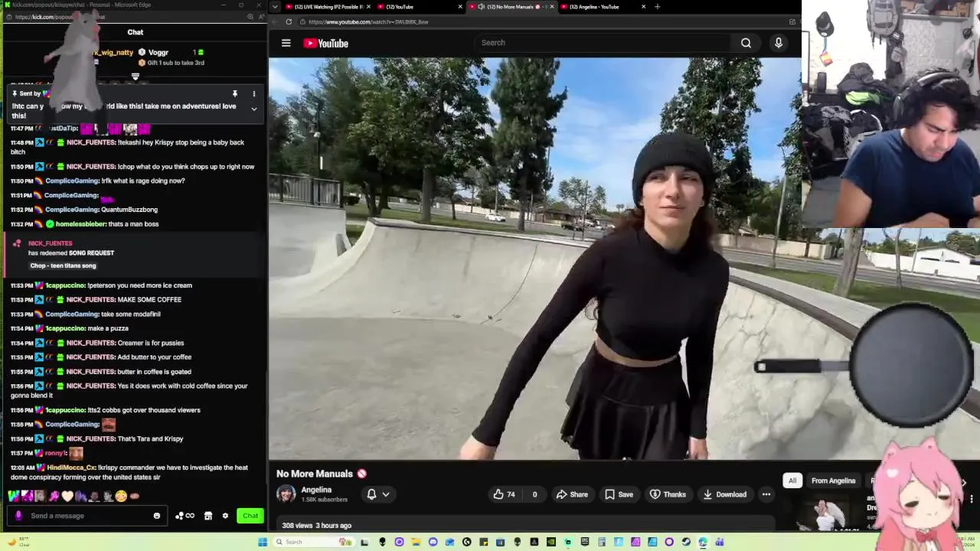
Task: Like the No More Manuals video
Action: pyautogui.click(x=505, y=494)
